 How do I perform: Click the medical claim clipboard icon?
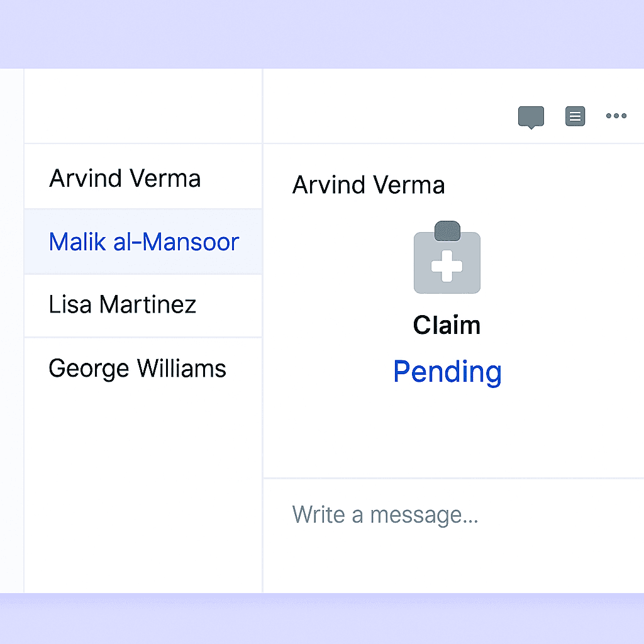pos(447,257)
